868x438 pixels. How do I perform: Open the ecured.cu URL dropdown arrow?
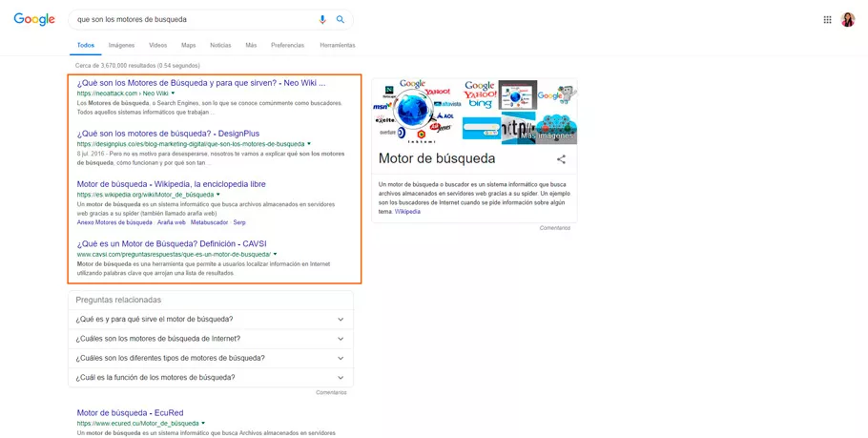pyautogui.click(x=203, y=424)
